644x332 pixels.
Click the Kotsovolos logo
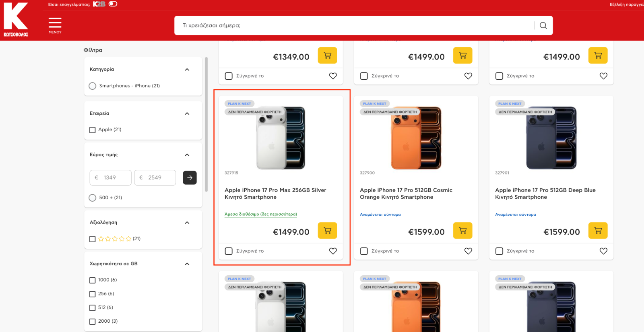click(x=16, y=20)
